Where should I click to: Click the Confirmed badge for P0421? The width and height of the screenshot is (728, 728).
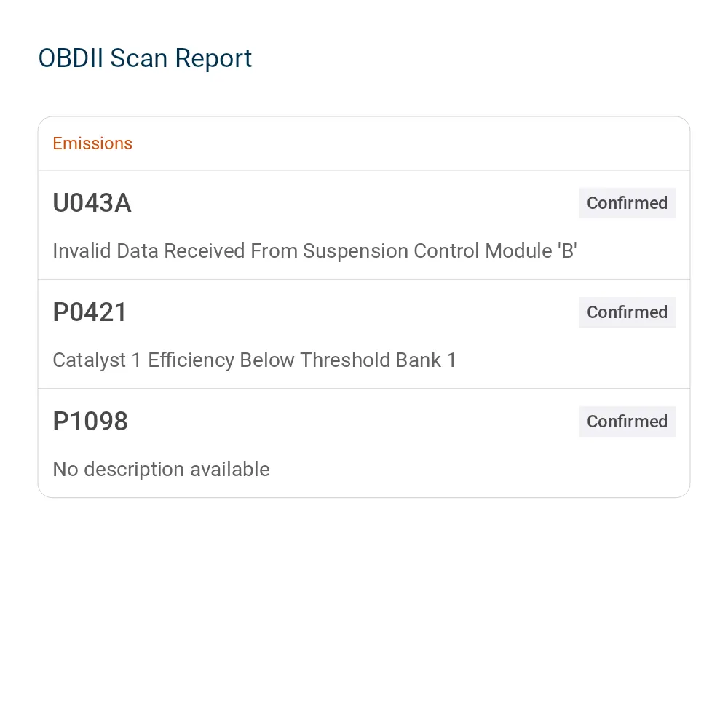627,312
